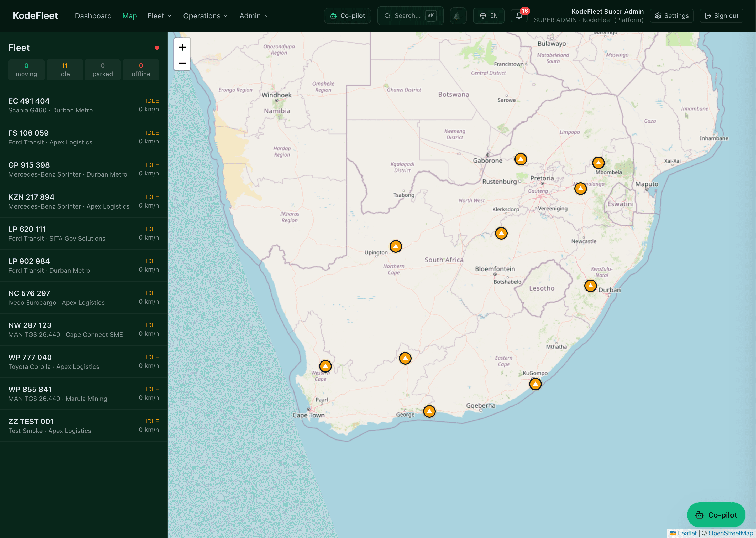Select vehicle NW 287 123 in list
The height and width of the screenshot is (538, 756).
(84, 330)
